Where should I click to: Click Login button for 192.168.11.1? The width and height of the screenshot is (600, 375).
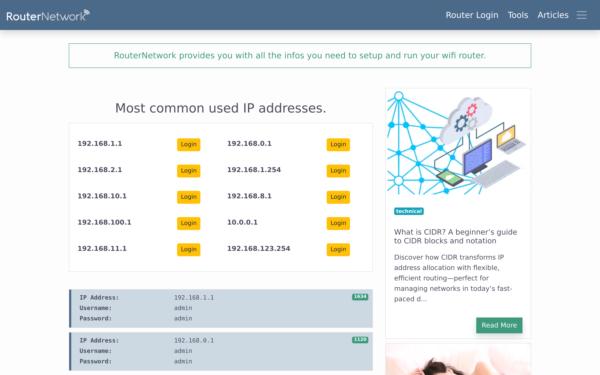click(x=188, y=249)
